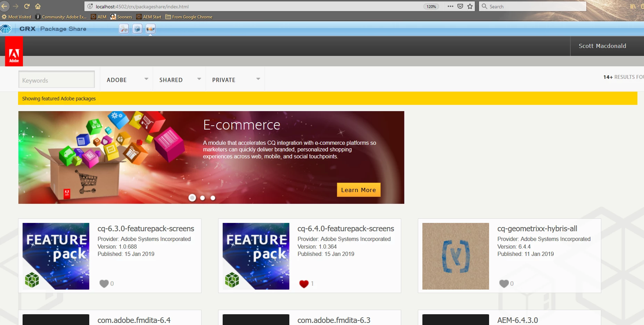Reload the page with the refresh icon
The height and width of the screenshot is (325, 644).
click(27, 6)
